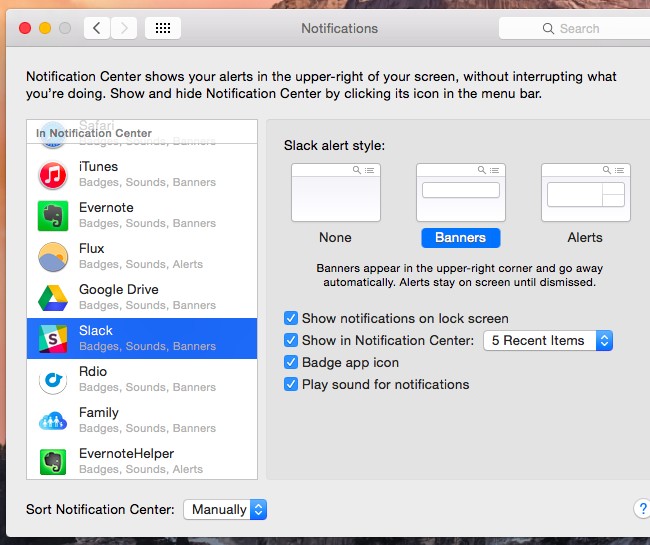Toggle Show in Notification Center checkbox

tap(291, 340)
